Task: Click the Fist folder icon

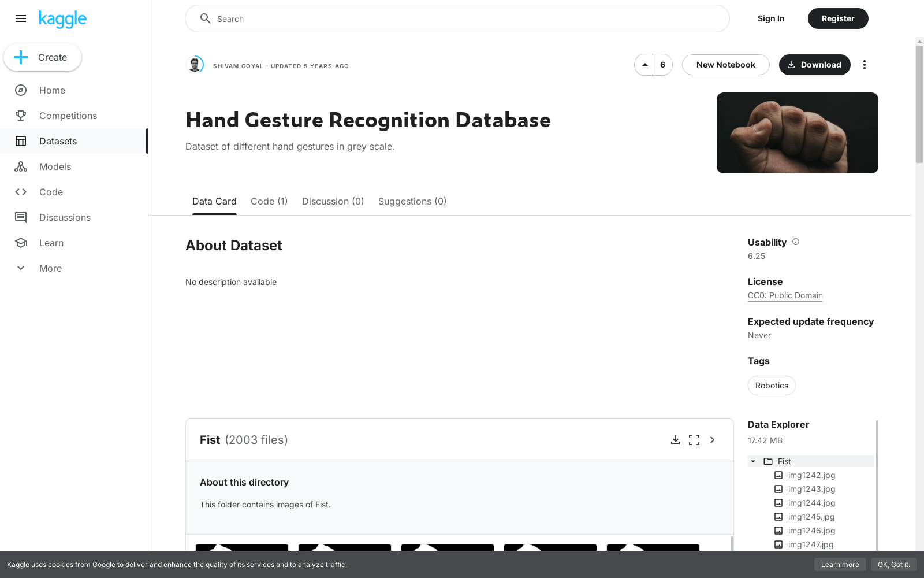Action: [768, 461]
